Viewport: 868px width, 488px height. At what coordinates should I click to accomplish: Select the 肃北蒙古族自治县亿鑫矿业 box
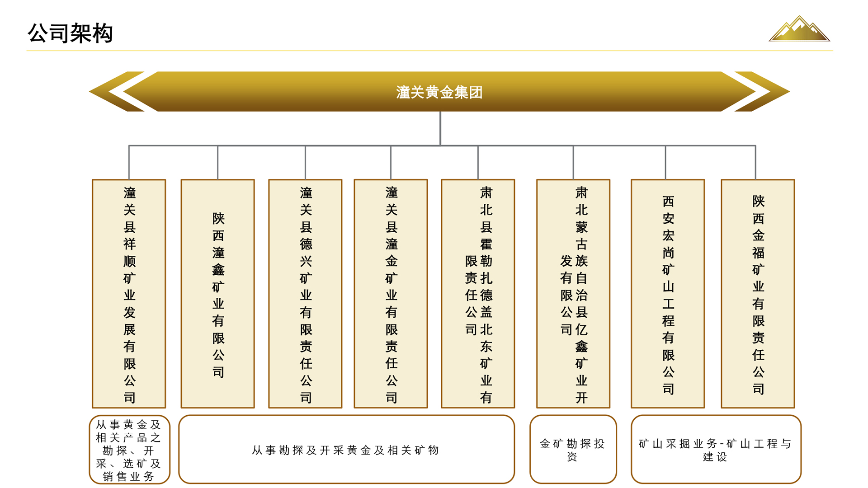[573, 294]
